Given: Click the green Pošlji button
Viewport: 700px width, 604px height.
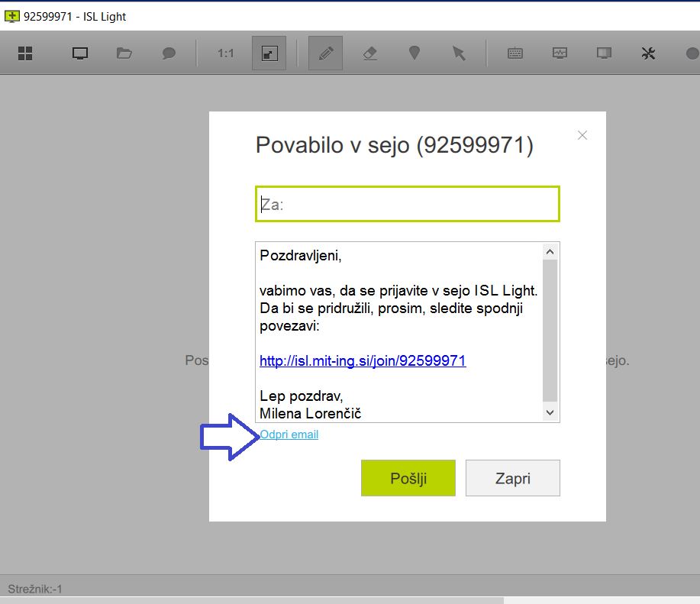Looking at the screenshot, I should coord(408,478).
